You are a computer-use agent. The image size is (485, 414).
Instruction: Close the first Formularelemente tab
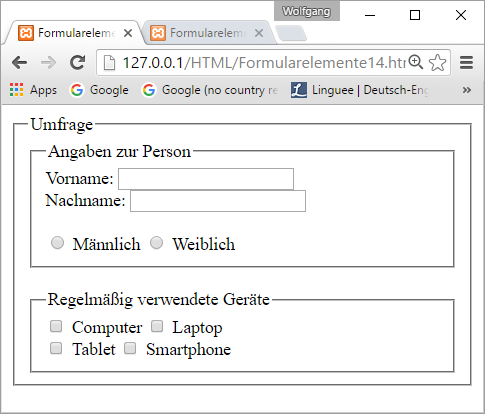click(128, 33)
